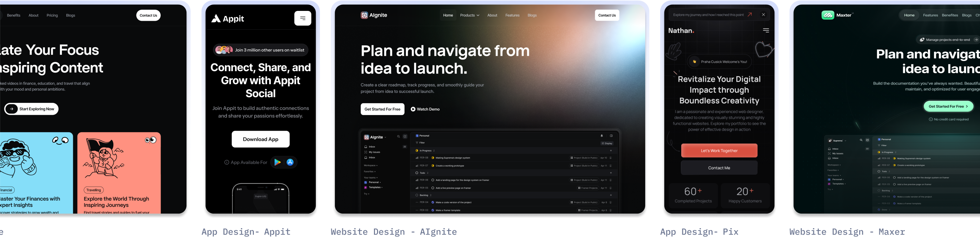The width and height of the screenshot is (980, 238).
Task: Select the Home tab in AIgnite navigation
Action: tap(448, 15)
